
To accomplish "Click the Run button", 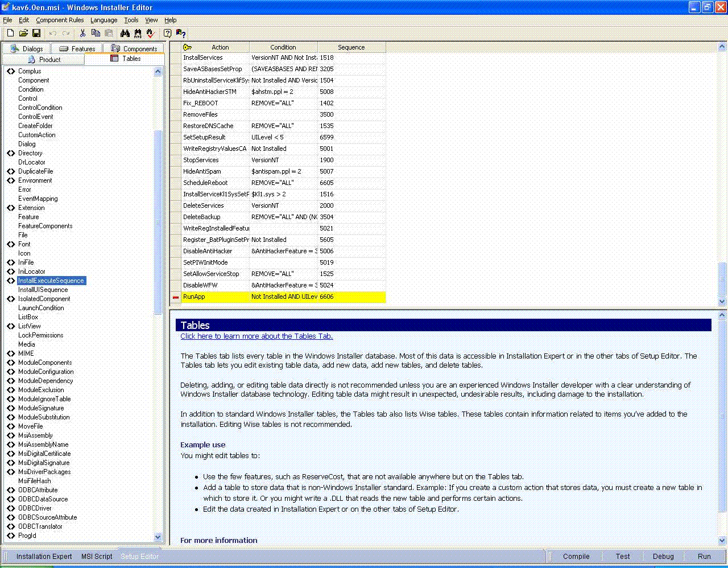I will (704, 556).
